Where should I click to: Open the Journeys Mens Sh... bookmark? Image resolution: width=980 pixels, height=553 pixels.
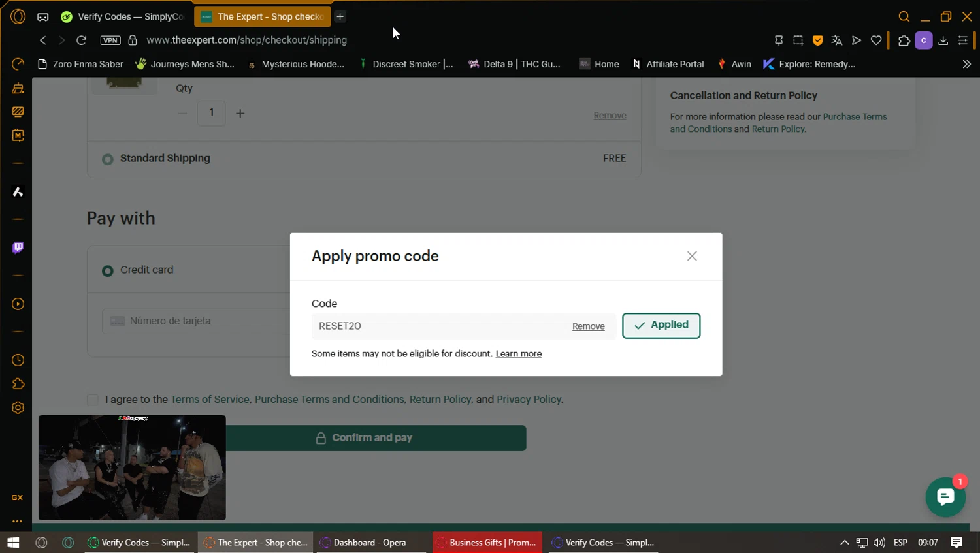click(x=185, y=64)
